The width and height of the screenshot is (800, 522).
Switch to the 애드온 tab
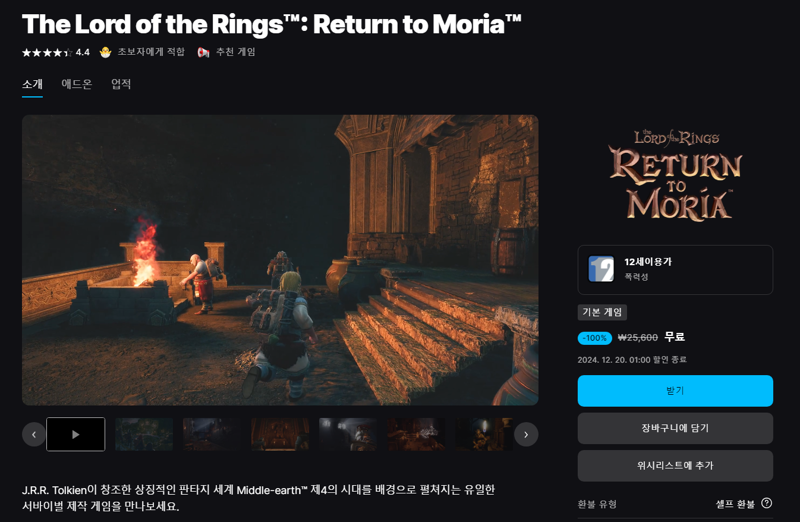pos(77,84)
